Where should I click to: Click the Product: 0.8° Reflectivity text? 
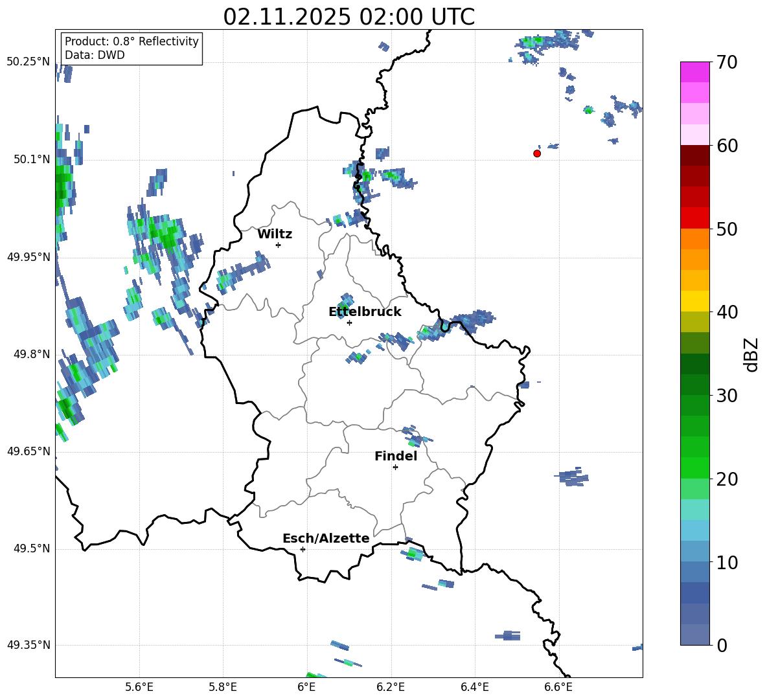pyautogui.click(x=132, y=41)
